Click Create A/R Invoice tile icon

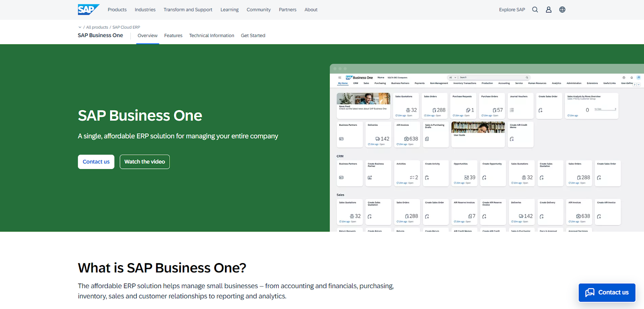pyautogui.click(x=599, y=216)
